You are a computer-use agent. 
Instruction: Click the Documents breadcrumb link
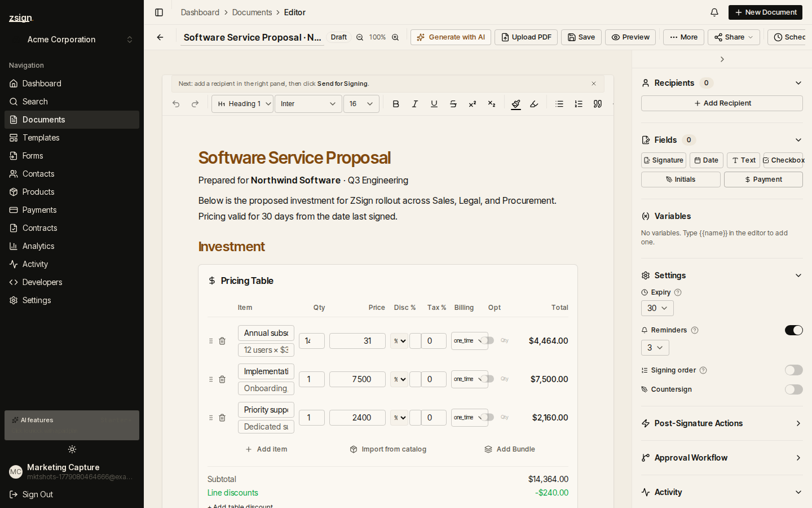252,12
